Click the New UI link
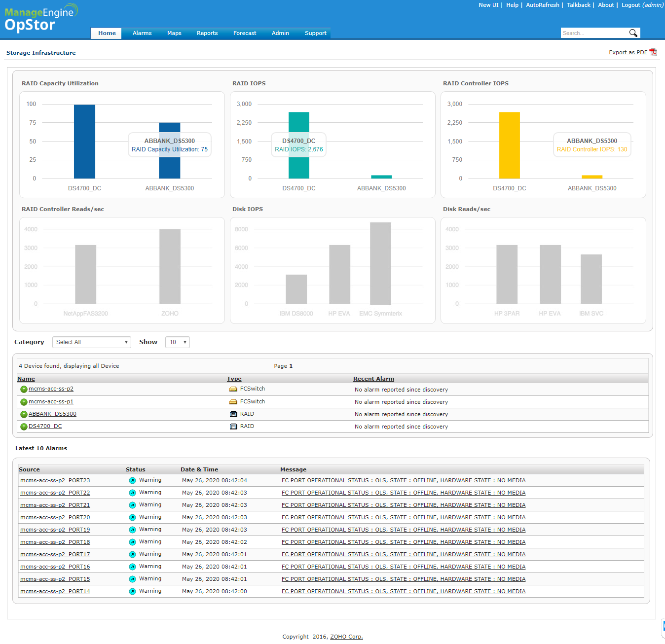Viewport: 665px width, 644px height. click(488, 5)
